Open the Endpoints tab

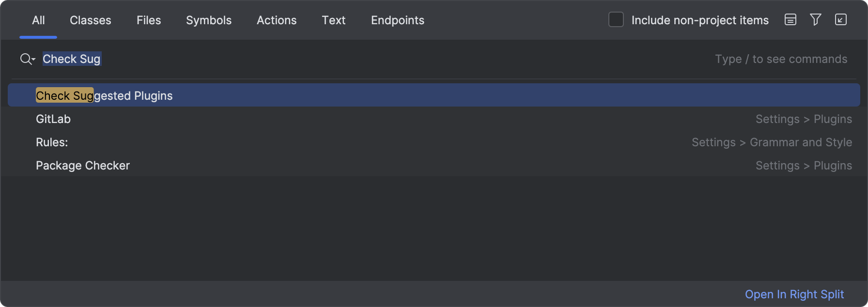(397, 20)
